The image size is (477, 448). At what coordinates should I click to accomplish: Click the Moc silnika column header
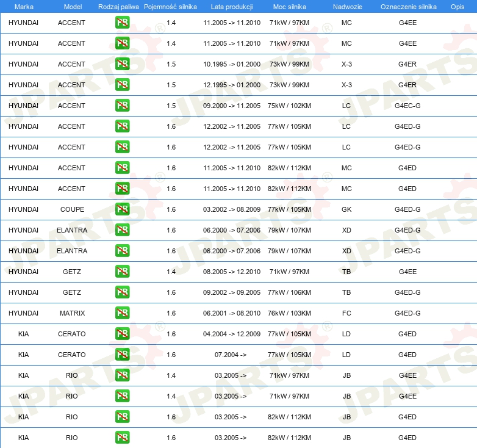click(290, 7)
